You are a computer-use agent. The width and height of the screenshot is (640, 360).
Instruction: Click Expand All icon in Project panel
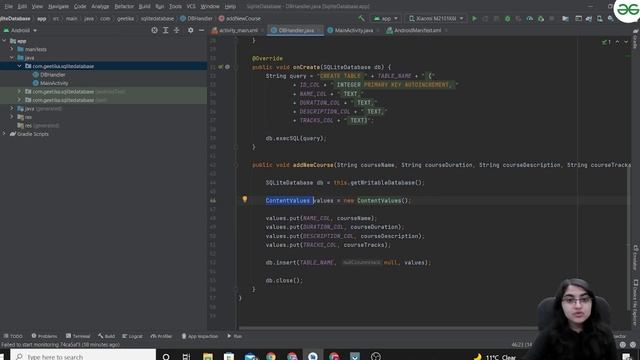click(x=165, y=30)
